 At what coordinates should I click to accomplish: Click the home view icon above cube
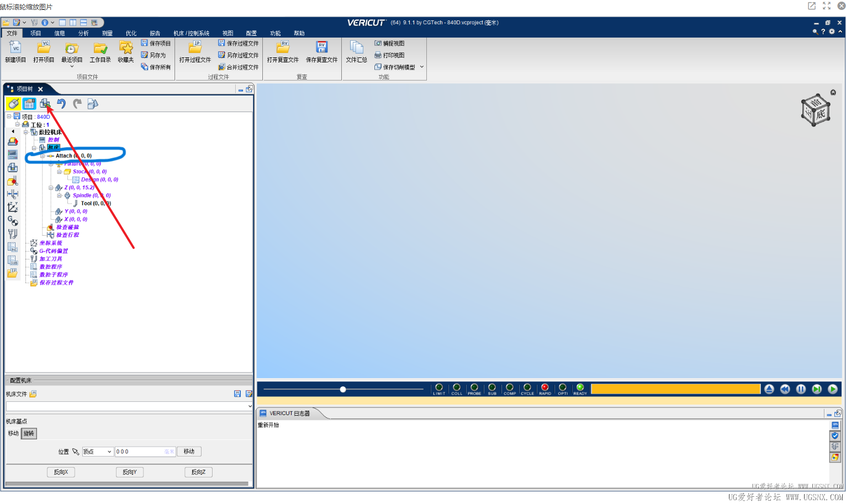point(833,92)
